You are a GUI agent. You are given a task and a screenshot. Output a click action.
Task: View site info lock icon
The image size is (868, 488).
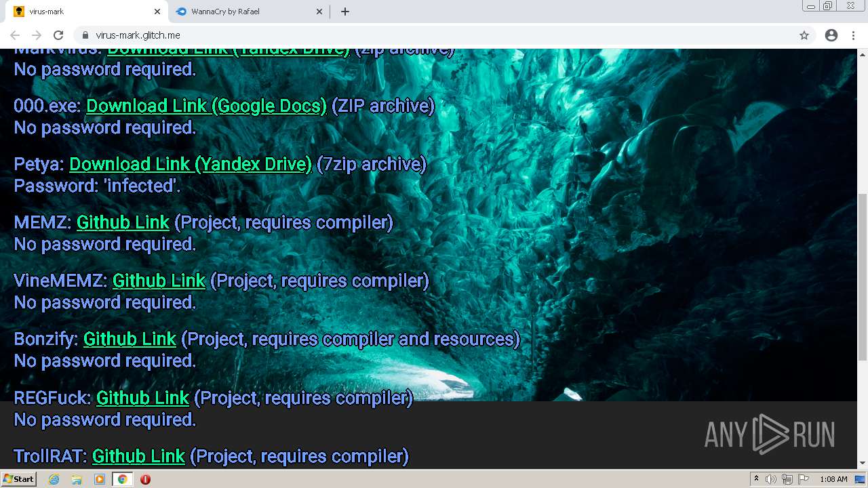85,35
